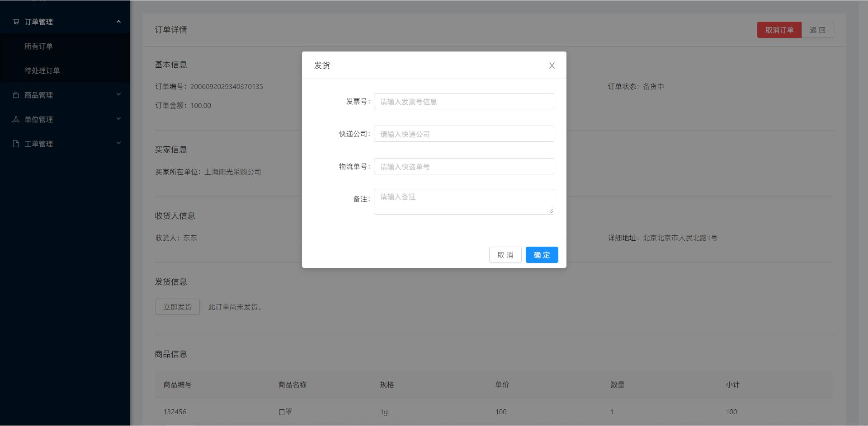Collapse the 订单管理 menu chevron
The height and width of the screenshot is (426, 868).
coord(118,21)
